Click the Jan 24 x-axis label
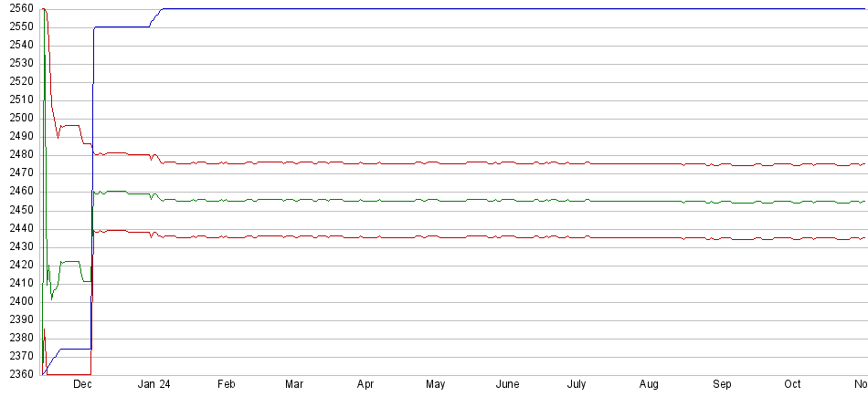This screenshot has height=397, width=868. click(154, 385)
